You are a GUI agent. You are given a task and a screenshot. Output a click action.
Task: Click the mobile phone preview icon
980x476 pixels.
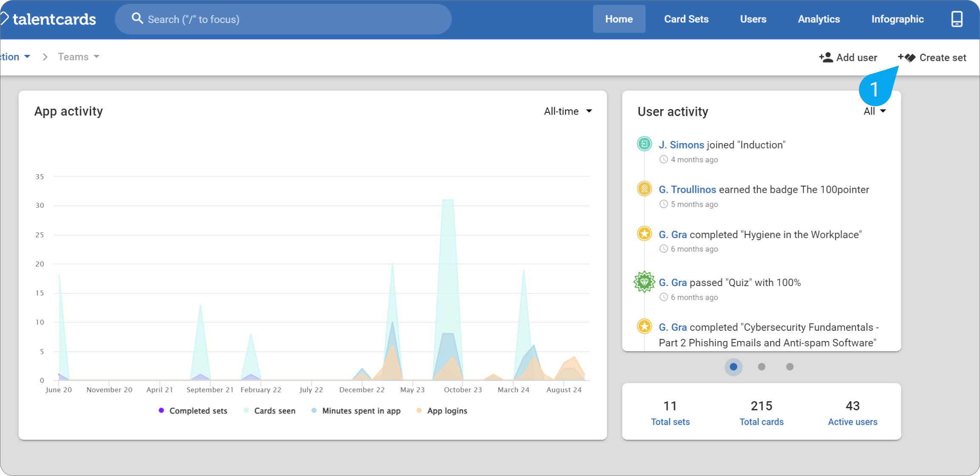[957, 19]
